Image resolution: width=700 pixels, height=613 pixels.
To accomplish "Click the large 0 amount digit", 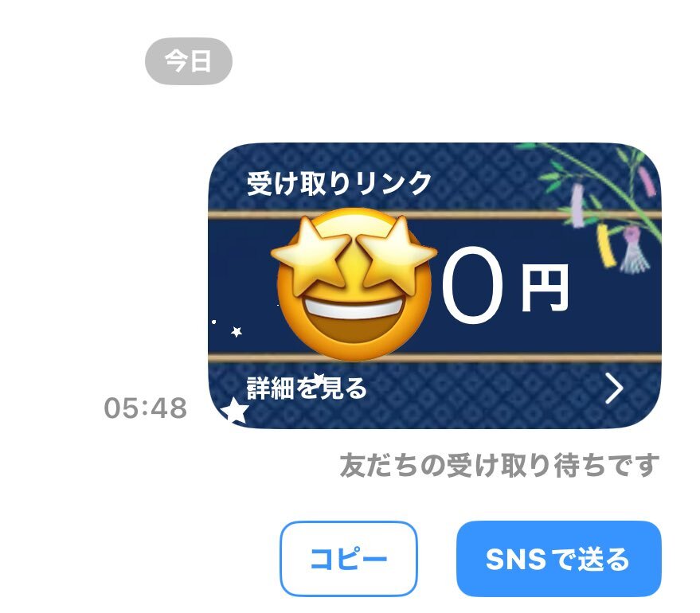I will pos(472,286).
